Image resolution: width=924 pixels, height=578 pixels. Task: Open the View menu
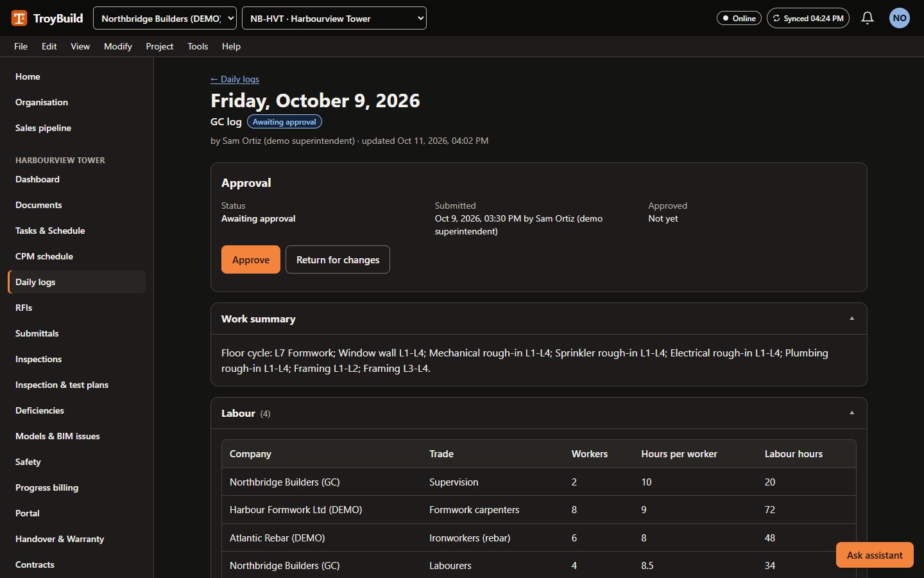click(80, 46)
